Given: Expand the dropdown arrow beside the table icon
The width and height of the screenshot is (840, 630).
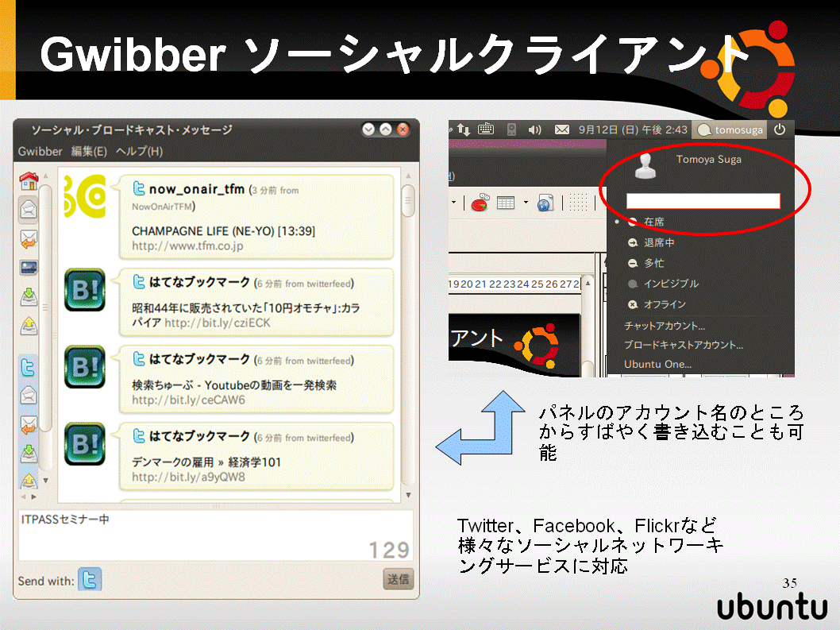Looking at the screenshot, I should [x=526, y=203].
